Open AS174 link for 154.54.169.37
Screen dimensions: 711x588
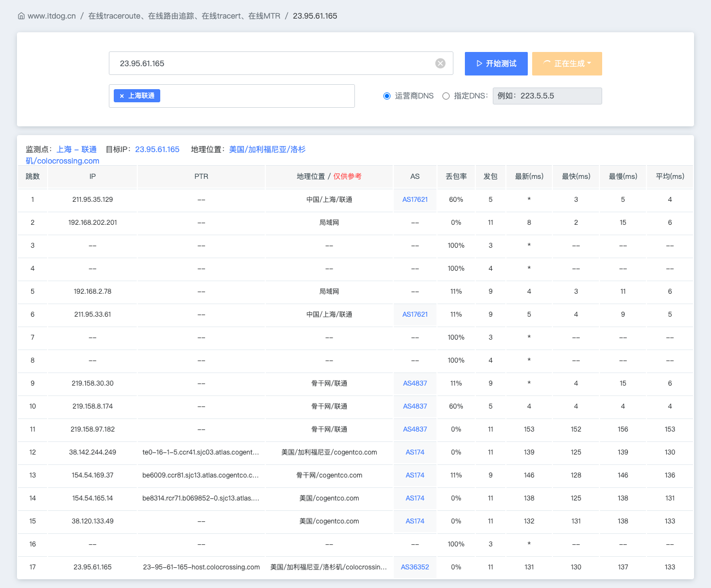[415, 475]
